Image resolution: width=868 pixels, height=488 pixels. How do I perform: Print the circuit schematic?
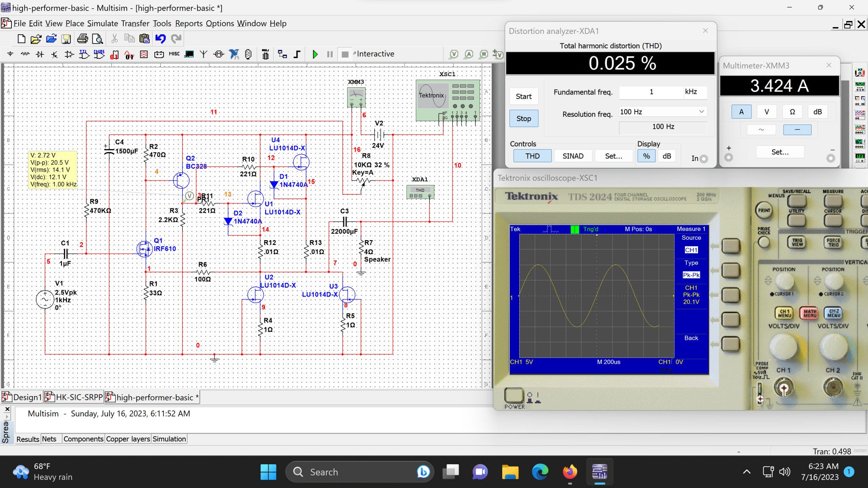point(83,39)
